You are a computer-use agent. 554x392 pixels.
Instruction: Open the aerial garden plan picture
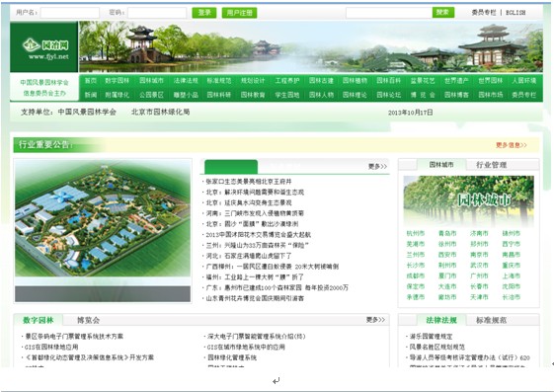point(103,218)
